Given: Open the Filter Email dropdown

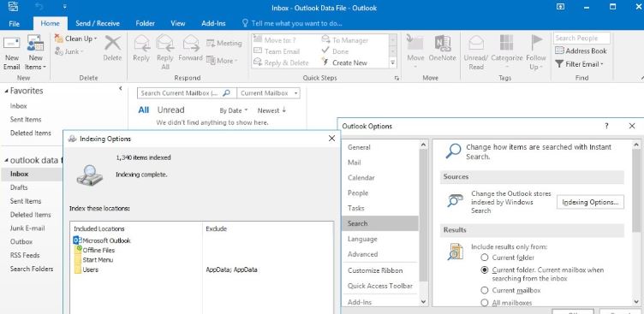Looking at the screenshot, I should coord(579,64).
